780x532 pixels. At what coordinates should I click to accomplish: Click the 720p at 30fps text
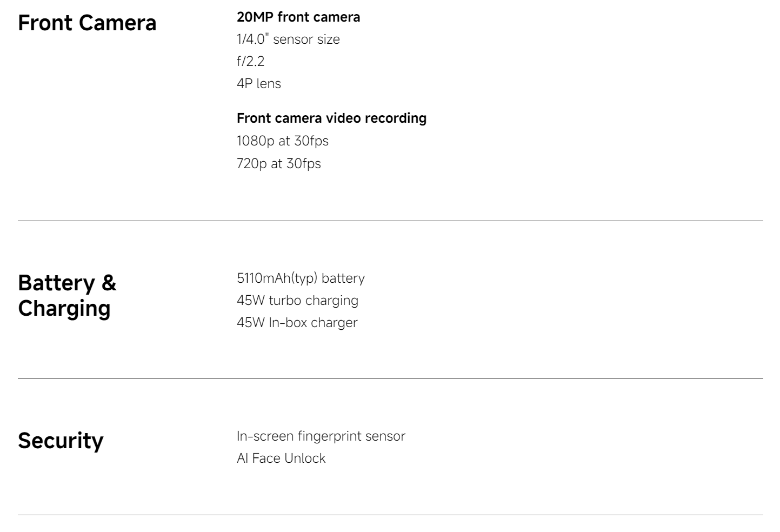point(278,163)
